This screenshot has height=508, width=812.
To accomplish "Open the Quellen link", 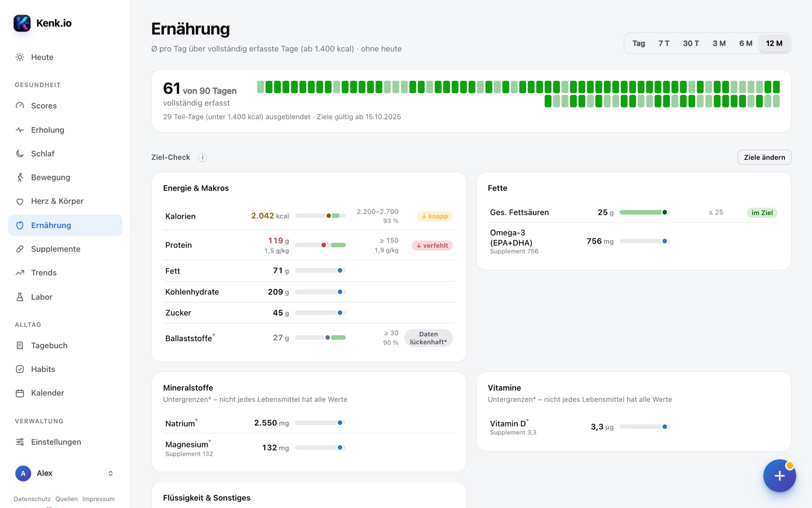I will 66,499.
